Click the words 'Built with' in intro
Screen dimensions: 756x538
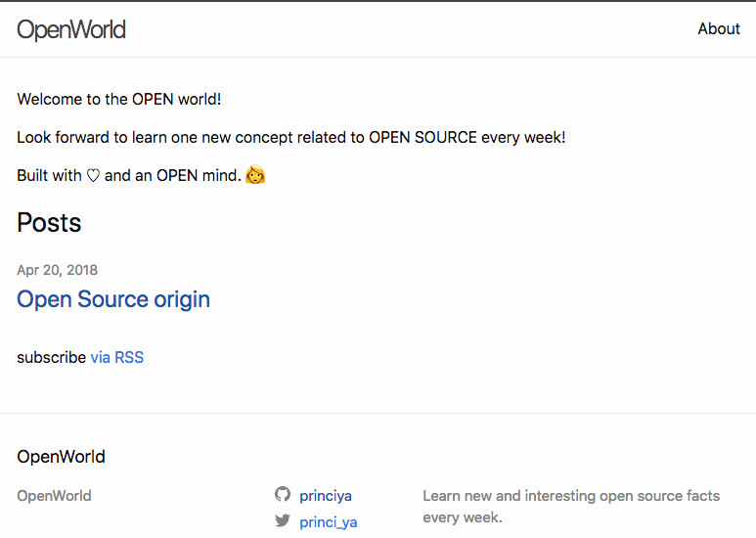49,176
